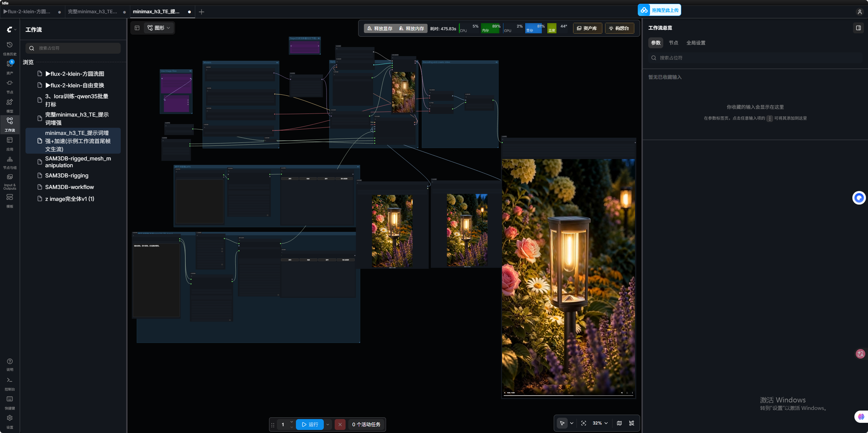Open SAM3DB-rigging workflow in list

pyautogui.click(x=67, y=176)
